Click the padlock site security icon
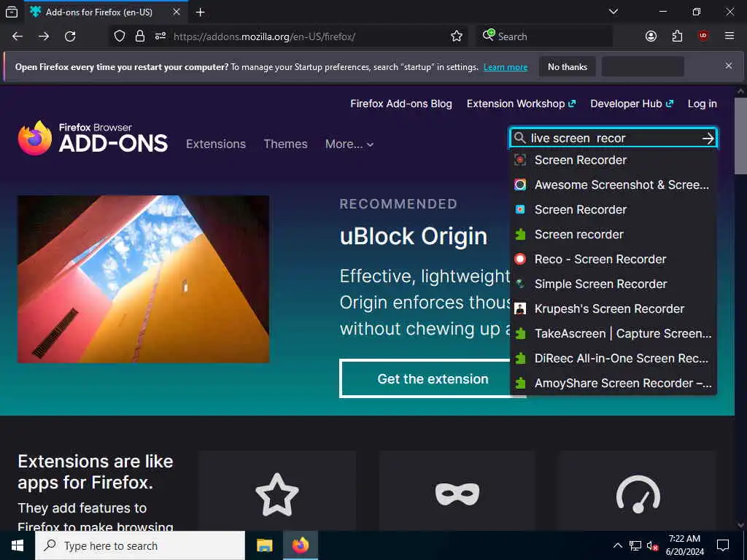The width and height of the screenshot is (747, 560). tap(139, 36)
